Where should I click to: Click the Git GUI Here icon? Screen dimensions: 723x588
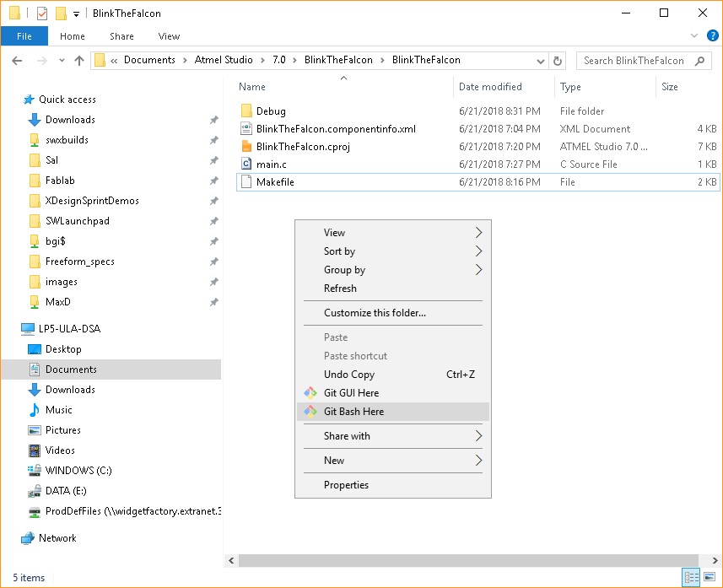point(310,393)
